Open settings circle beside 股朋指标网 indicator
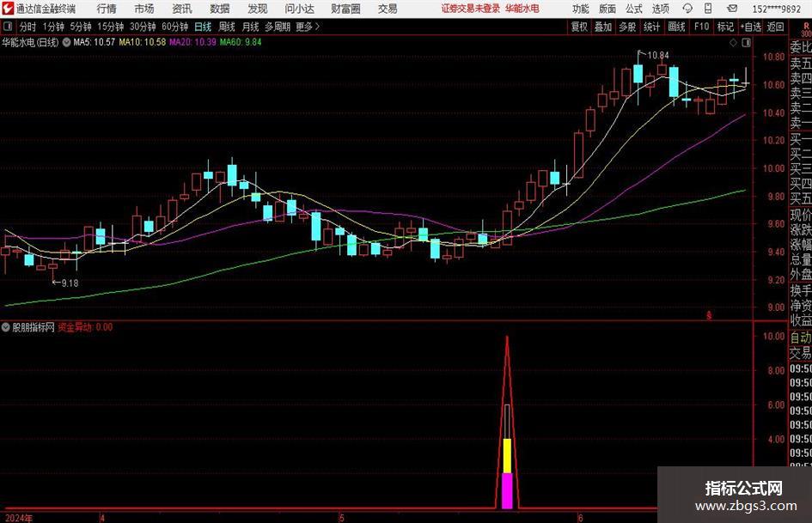 coord(6,327)
